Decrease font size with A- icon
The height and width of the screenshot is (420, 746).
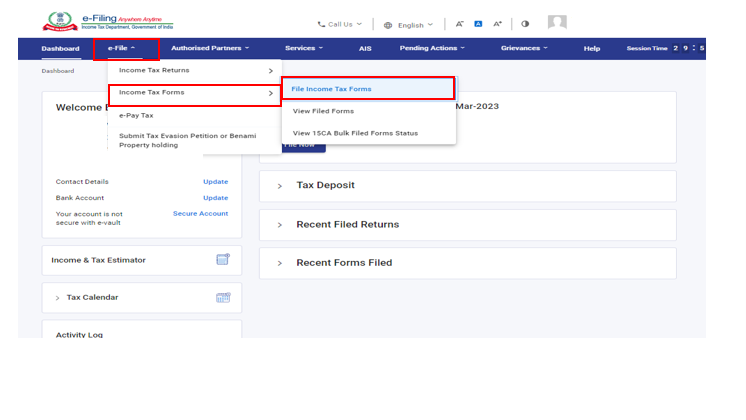point(460,24)
